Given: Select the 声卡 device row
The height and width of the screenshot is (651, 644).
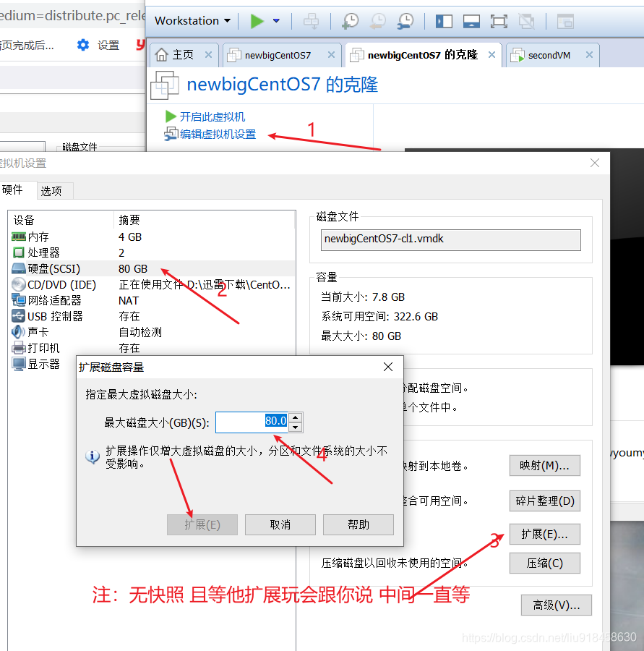Looking at the screenshot, I should (x=152, y=332).
